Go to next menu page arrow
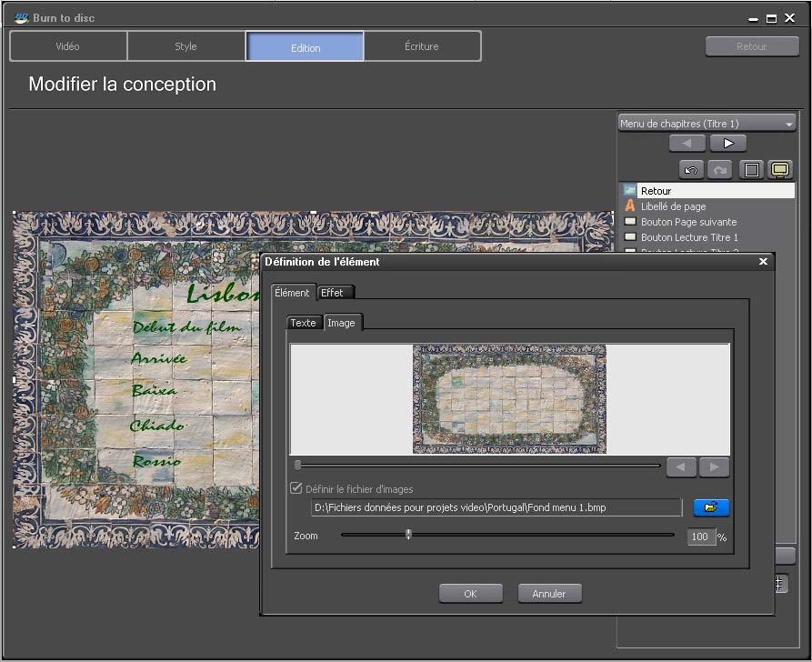Screen dimensions: 812x662 (x=728, y=143)
